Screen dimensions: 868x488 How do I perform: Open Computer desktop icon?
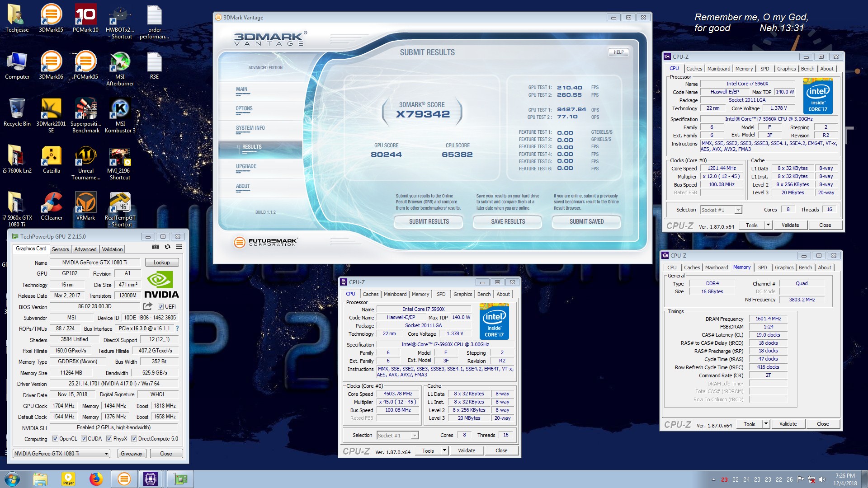[17, 65]
